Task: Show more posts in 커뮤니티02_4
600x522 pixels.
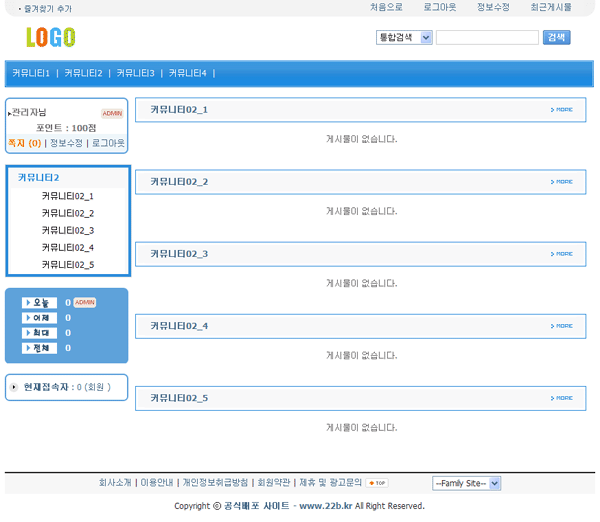Action: click(x=562, y=326)
